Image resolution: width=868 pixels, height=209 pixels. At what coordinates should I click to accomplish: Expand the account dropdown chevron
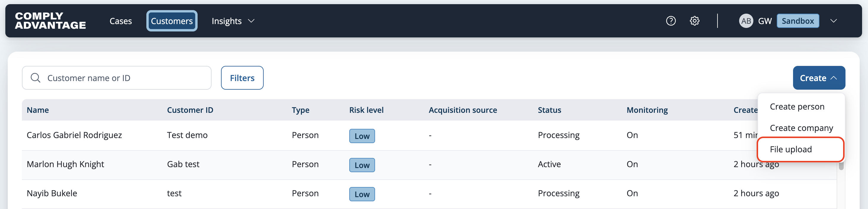[833, 21]
